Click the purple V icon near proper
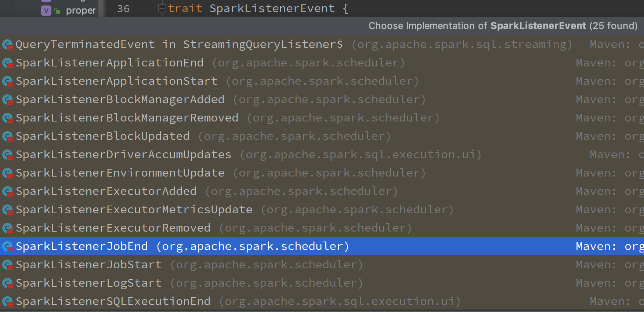The image size is (644, 312). point(46,11)
